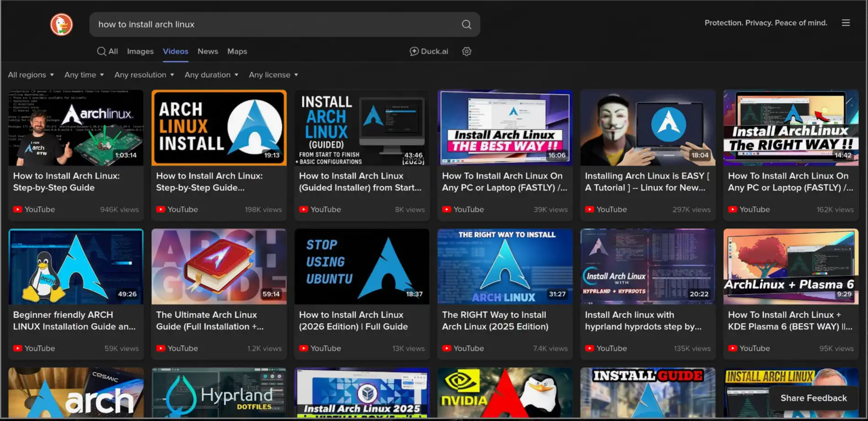Open How to Install Arch Linux: Step-by-Step Guide title
The height and width of the screenshot is (421, 868).
(66, 182)
